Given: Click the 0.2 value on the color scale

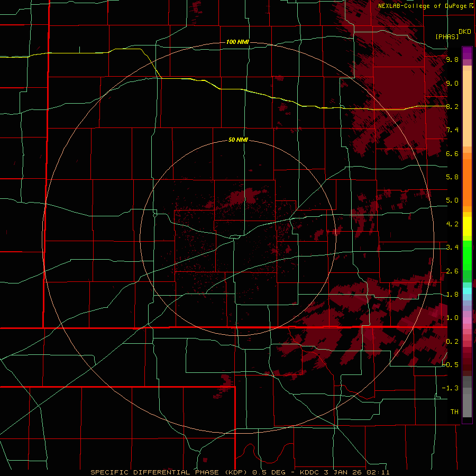Looking at the screenshot, I should click(452, 342).
